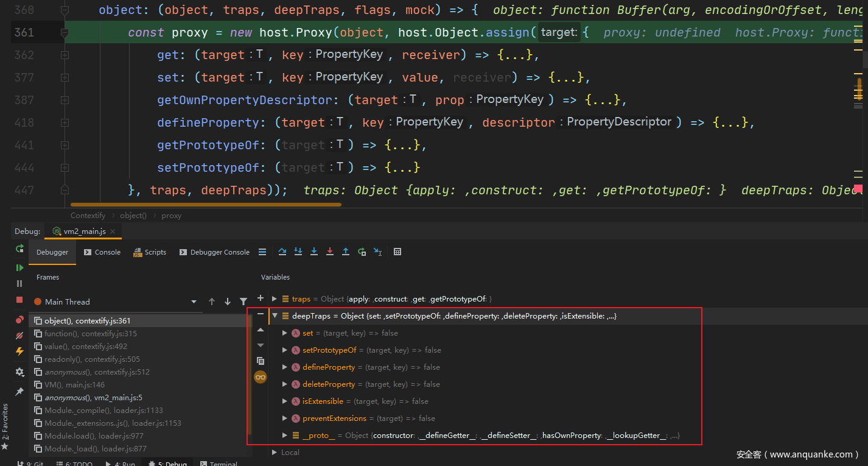Click the Run to Cursor icon
This screenshot has height=466, width=868.
click(x=377, y=252)
